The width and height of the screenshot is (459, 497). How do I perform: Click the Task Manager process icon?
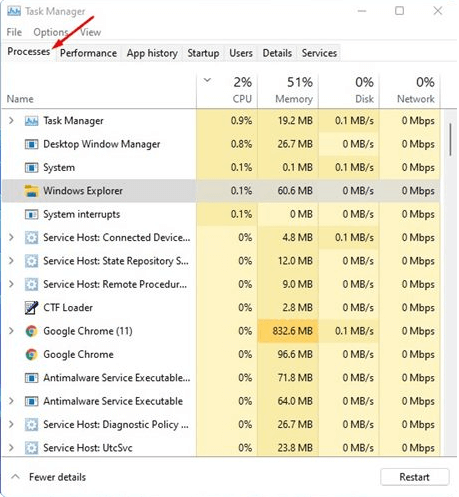click(x=31, y=121)
